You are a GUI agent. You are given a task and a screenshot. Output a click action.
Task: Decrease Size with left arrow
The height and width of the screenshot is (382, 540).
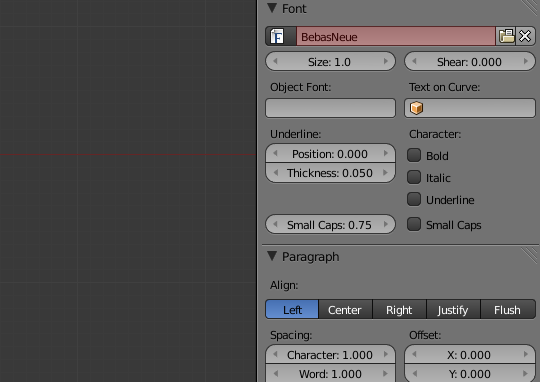click(275, 61)
